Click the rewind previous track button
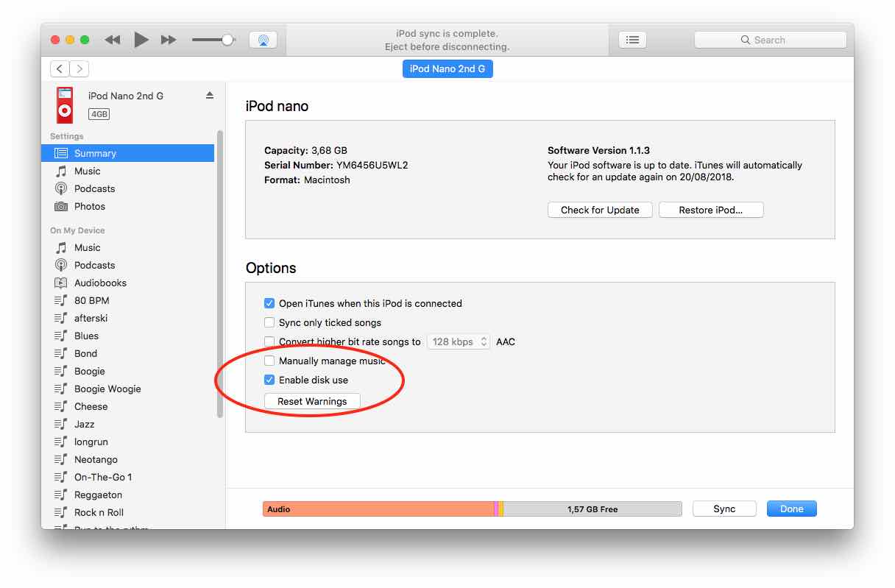This screenshot has width=895, height=588. [x=112, y=40]
